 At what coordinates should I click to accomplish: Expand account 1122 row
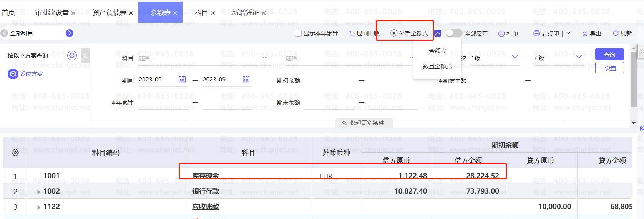(x=39, y=207)
